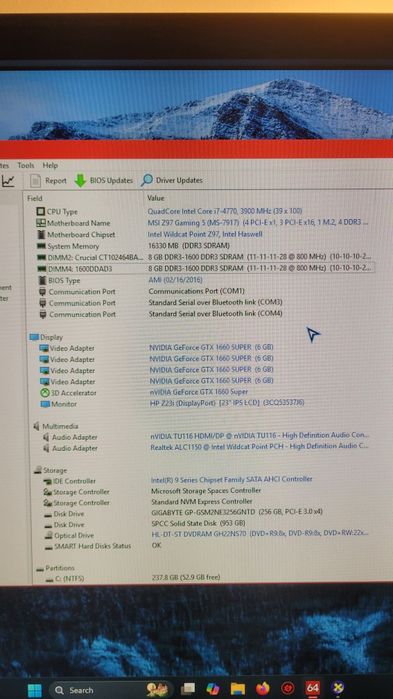The width and height of the screenshot is (393, 699).
Task: Select the DIMM2: Crucial CT102464BA row
Action: click(205, 257)
